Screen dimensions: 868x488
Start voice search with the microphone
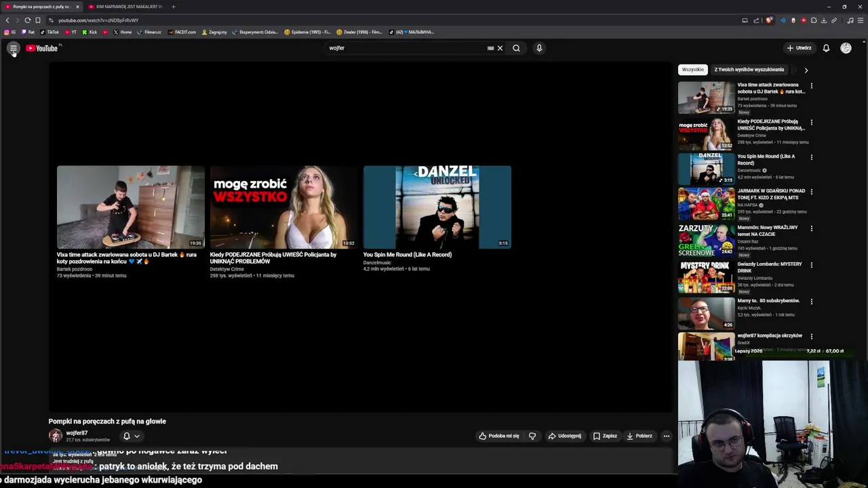tap(539, 48)
